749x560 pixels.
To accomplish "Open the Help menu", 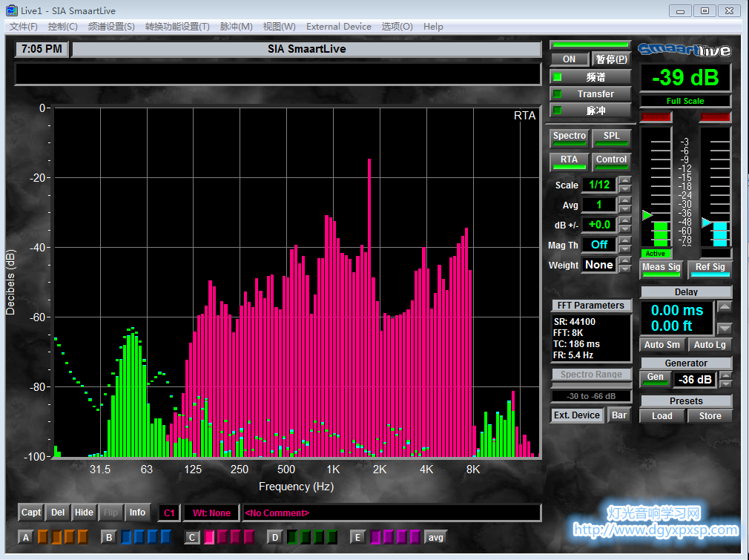I will click(x=433, y=27).
